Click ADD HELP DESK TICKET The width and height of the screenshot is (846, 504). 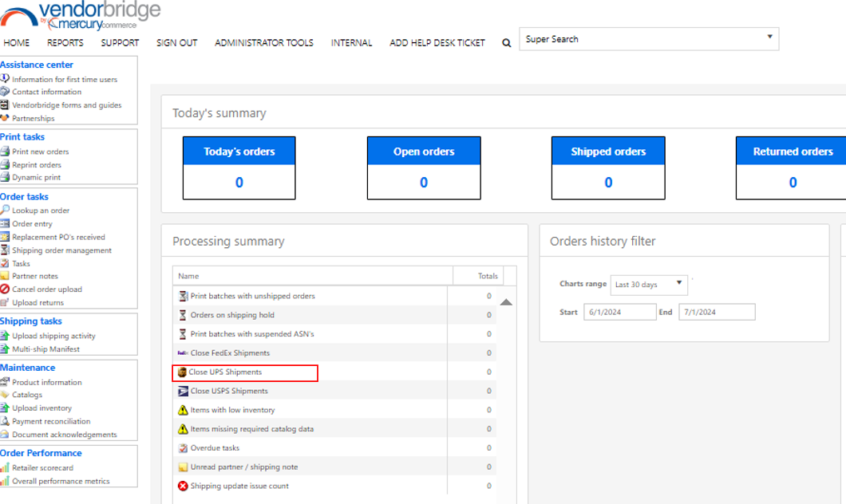[x=437, y=42]
